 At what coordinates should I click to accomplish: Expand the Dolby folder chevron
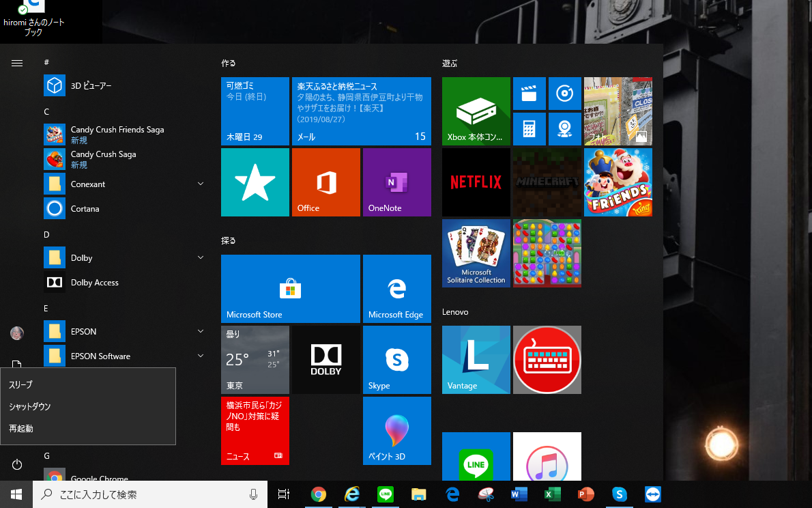[201, 257]
